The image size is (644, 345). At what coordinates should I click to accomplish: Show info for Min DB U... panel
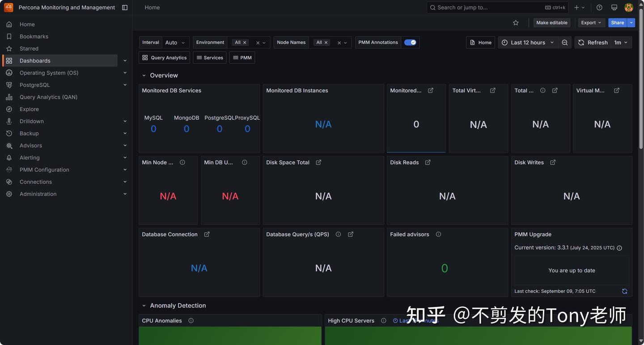coord(245,162)
